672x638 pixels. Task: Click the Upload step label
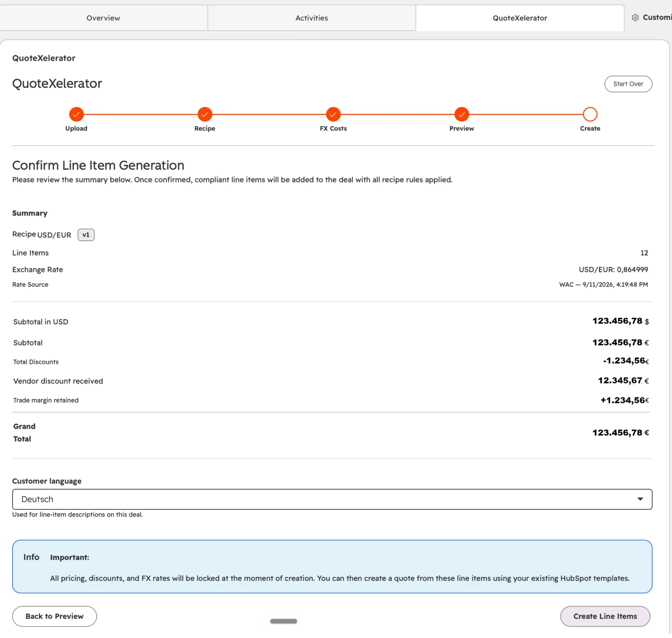tap(76, 129)
